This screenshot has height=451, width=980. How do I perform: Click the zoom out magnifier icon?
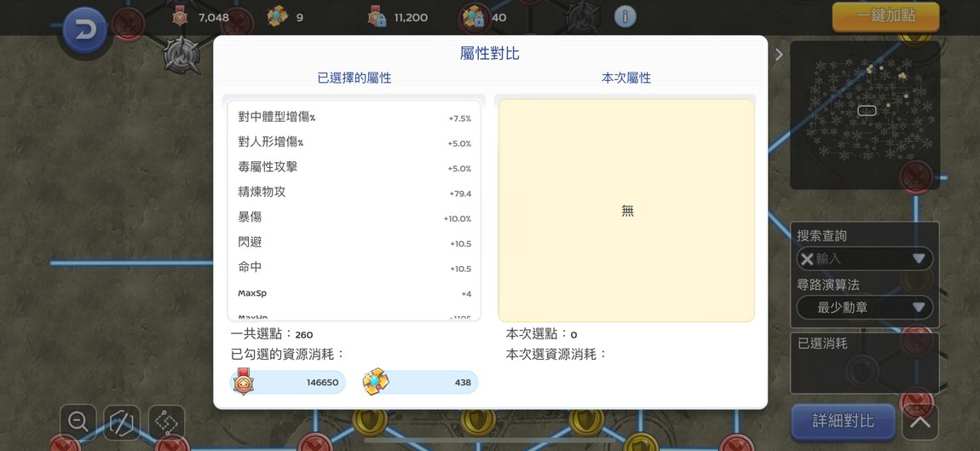(x=78, y=421)
